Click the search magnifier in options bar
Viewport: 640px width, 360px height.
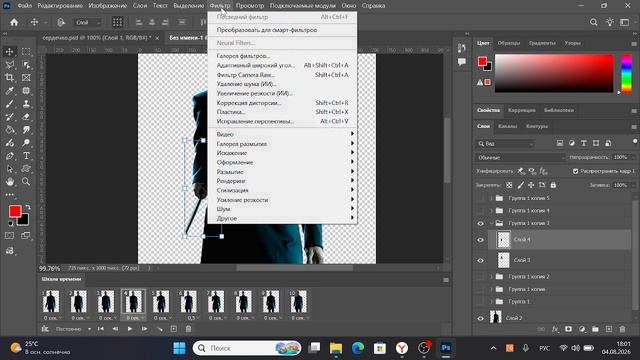pyautogui.click(x=593, y=22)
